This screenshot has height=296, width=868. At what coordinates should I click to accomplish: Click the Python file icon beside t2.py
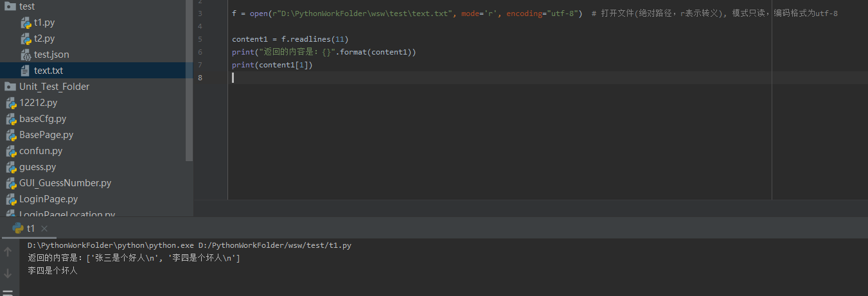[x=26, y=39]
